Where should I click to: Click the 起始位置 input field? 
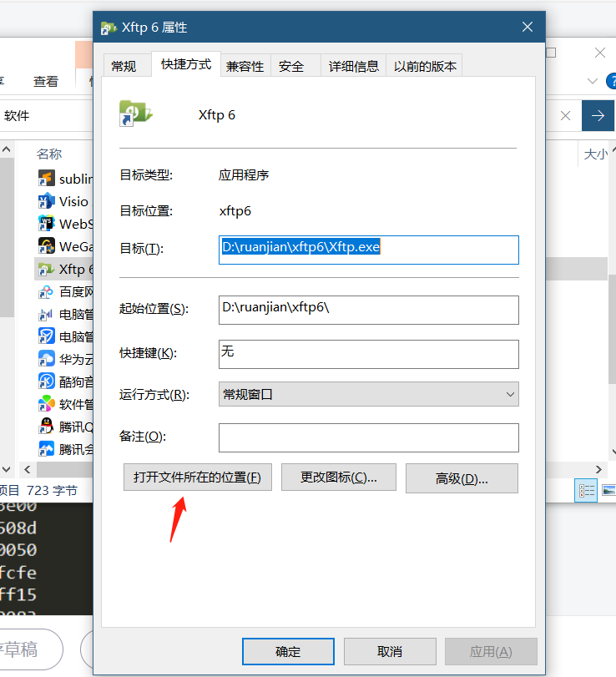pyautogui.click(x=369, y=310)
